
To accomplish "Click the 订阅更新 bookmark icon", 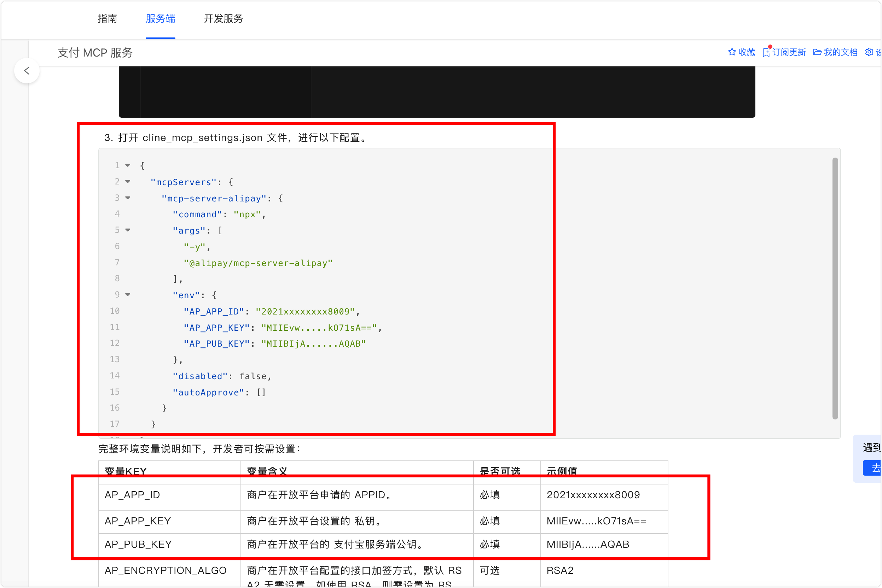I will tap(766, 52).
